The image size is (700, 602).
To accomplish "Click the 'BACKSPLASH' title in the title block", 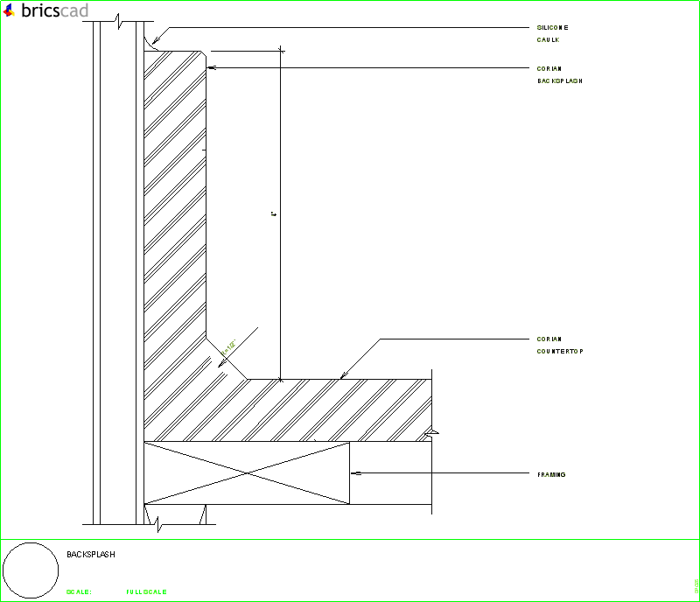I will pyautogui.click(x=91, y=554).
